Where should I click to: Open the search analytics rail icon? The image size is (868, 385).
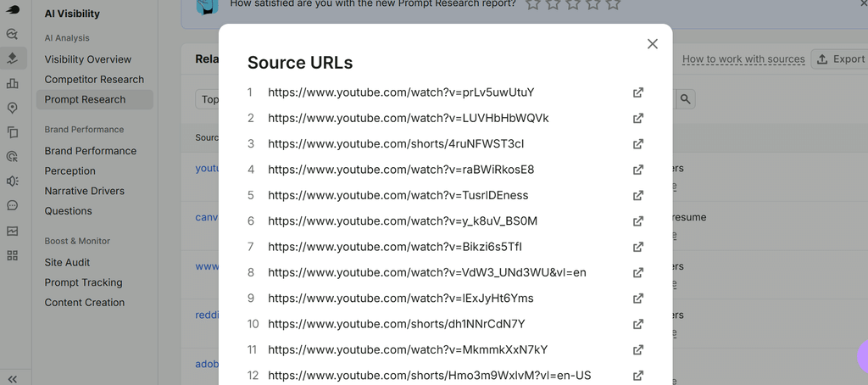[12, 34]
